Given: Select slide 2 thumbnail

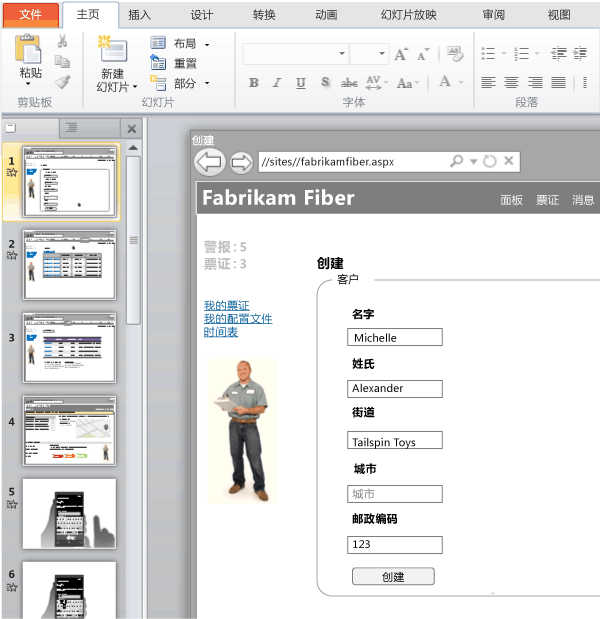Looking at the screenshot, I should [x=69, y=265].
